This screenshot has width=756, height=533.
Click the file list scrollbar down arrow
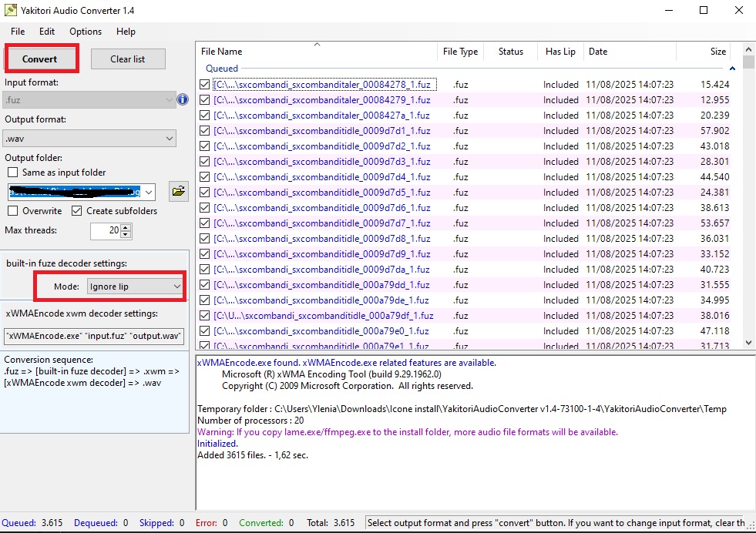point(748,343)
